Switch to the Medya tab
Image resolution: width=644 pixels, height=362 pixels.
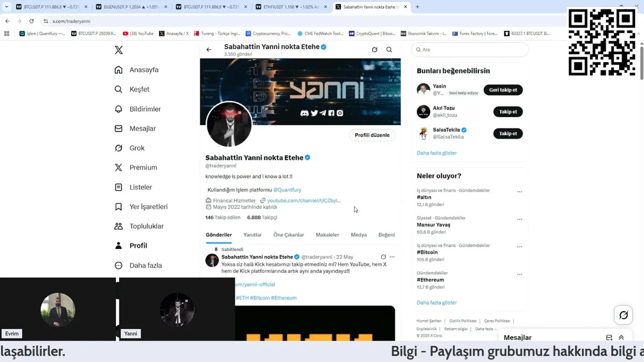(x=359, y=235)
